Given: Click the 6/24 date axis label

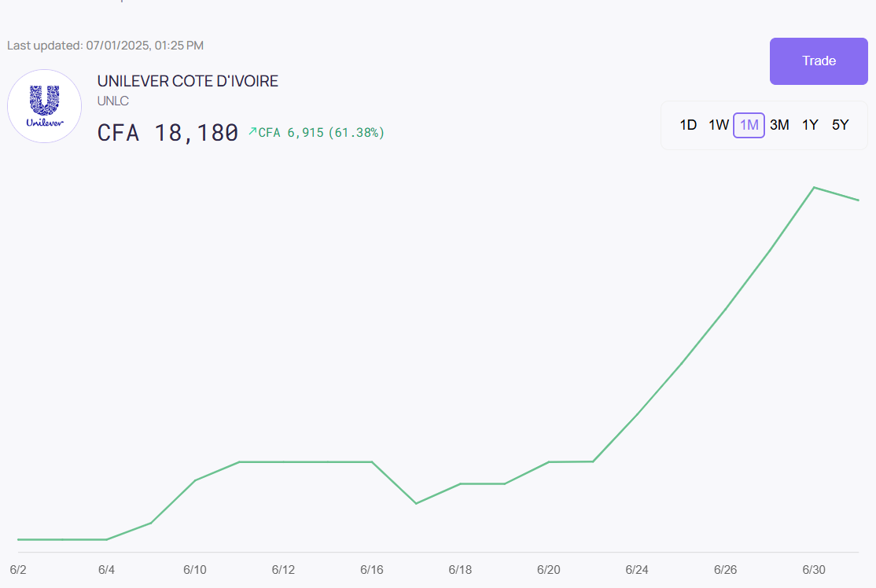Looking at the screenshot, I should tap(636, 569).
